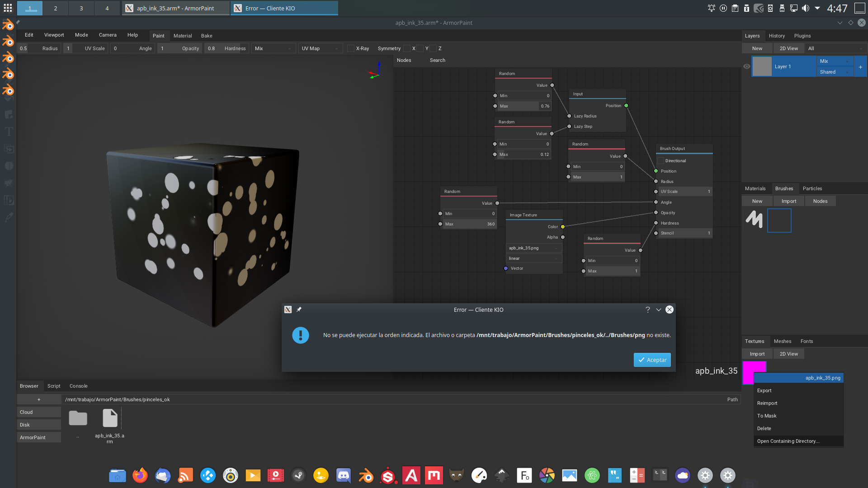This screenshot has height=488, width=868.
Task: Select the Particle tool icon
Action: [9, 183]
